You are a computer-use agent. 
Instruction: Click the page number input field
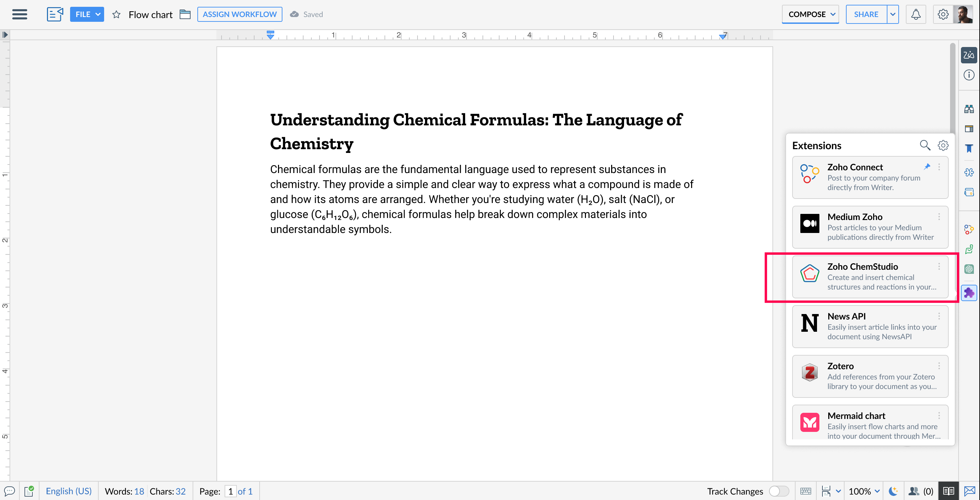tap(230, 491)
